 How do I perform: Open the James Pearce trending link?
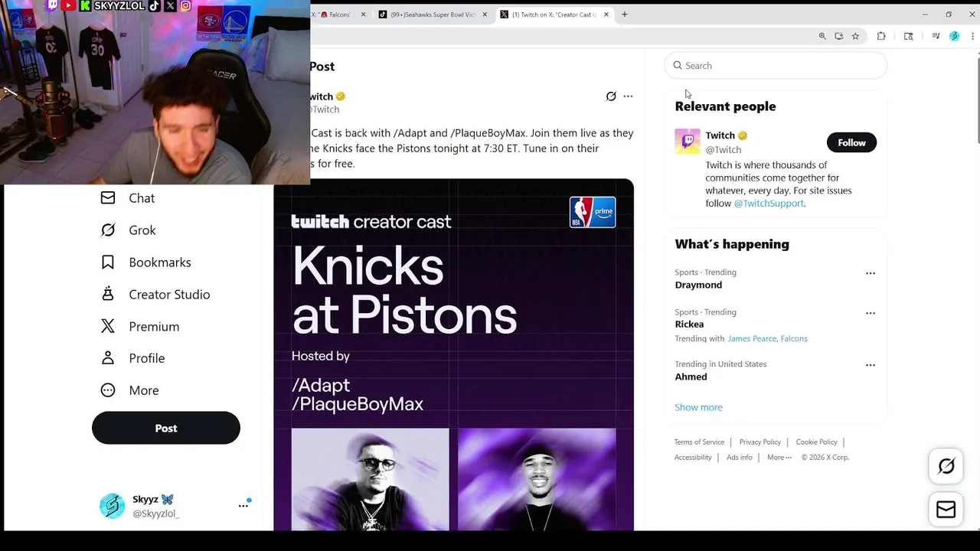click(752, 338)
